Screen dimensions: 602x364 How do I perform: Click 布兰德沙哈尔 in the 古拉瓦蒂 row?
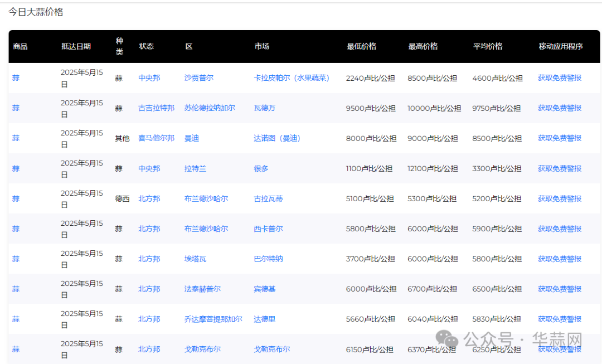click(206, 198)
